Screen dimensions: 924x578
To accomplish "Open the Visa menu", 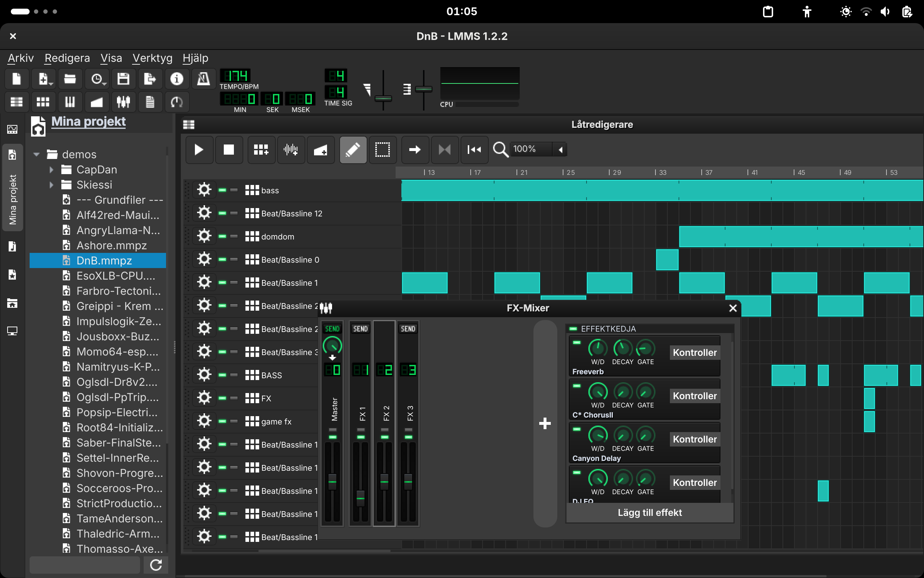I will pos(111,58).
